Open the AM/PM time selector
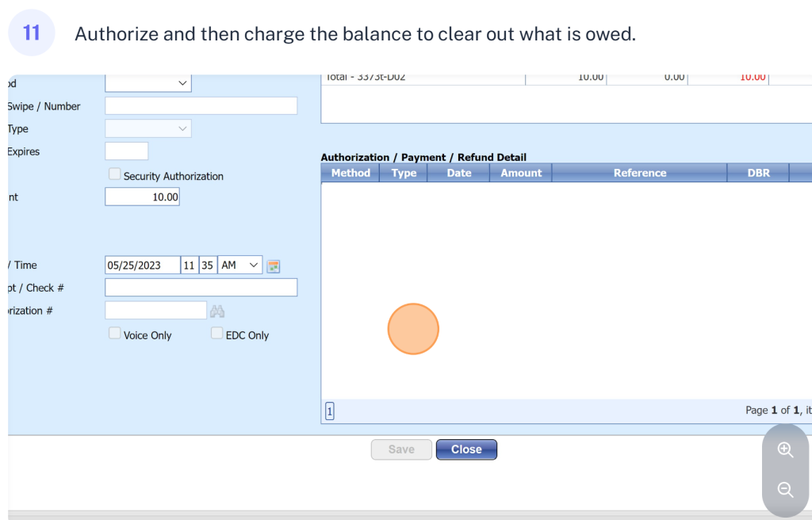 point(239,266)
